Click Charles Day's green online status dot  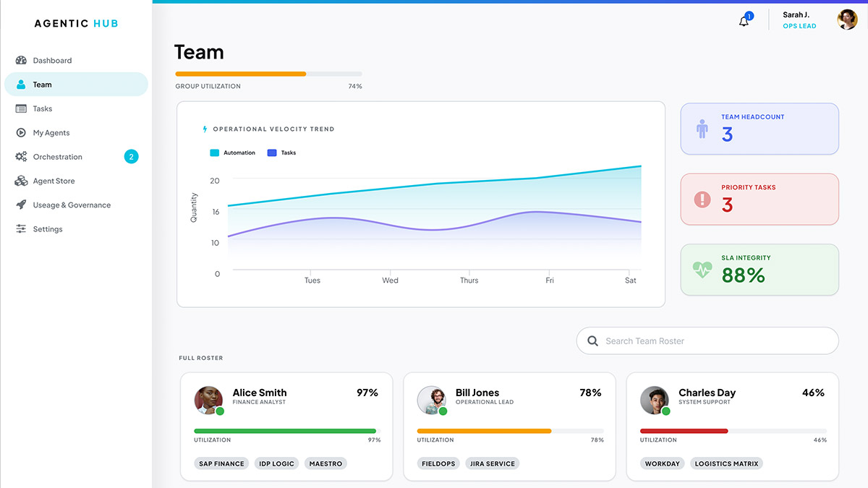tap(665, 411)
